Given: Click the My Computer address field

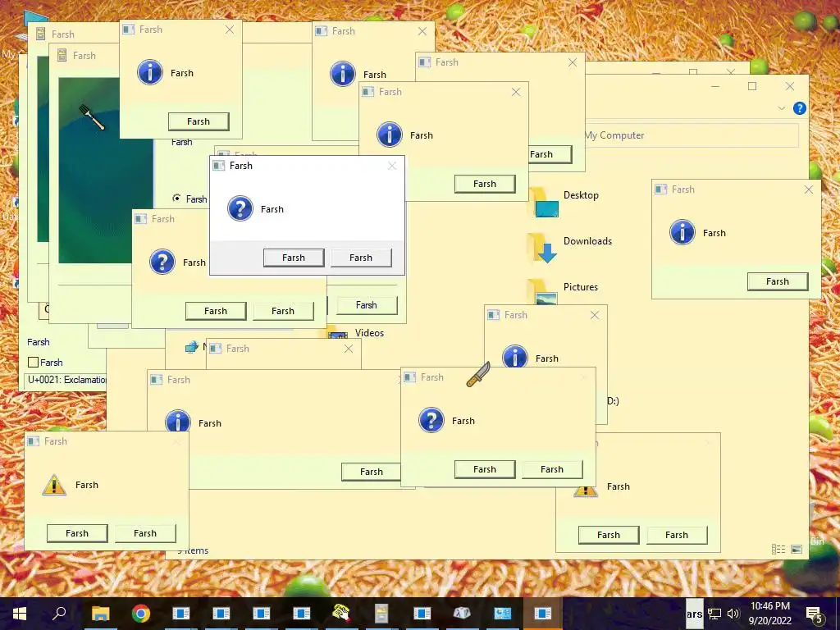Looking at the screenshot, I should (691, 135).
